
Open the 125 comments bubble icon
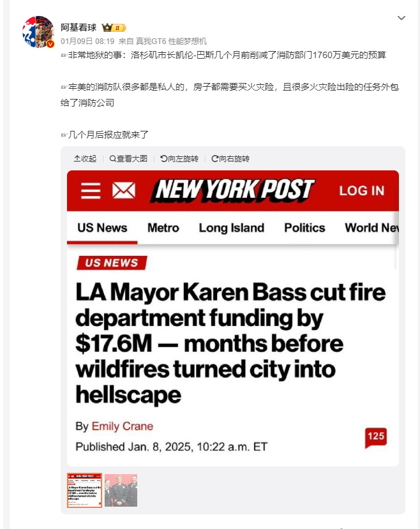pyautogui.click(x=376, y=438)
